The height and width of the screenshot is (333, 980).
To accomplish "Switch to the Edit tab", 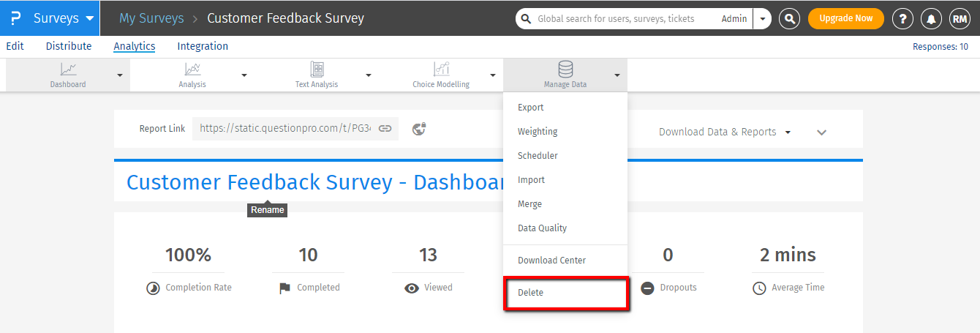I will click(x=15, y=46).
